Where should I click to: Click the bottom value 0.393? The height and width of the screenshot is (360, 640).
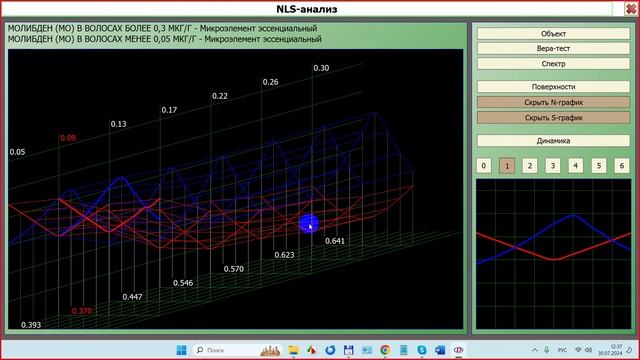31,325
